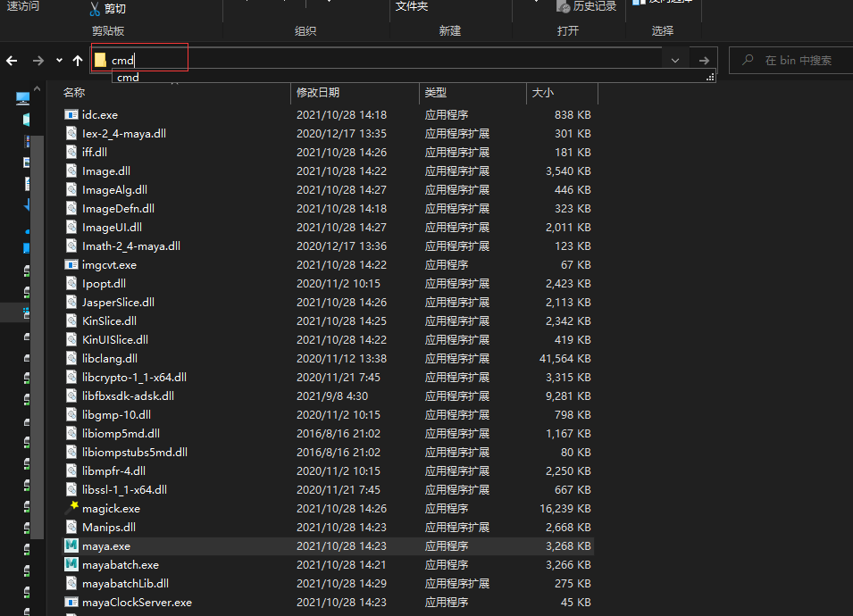
Task: Select the imgcvt.exe file icon
Action: [71, 265]
